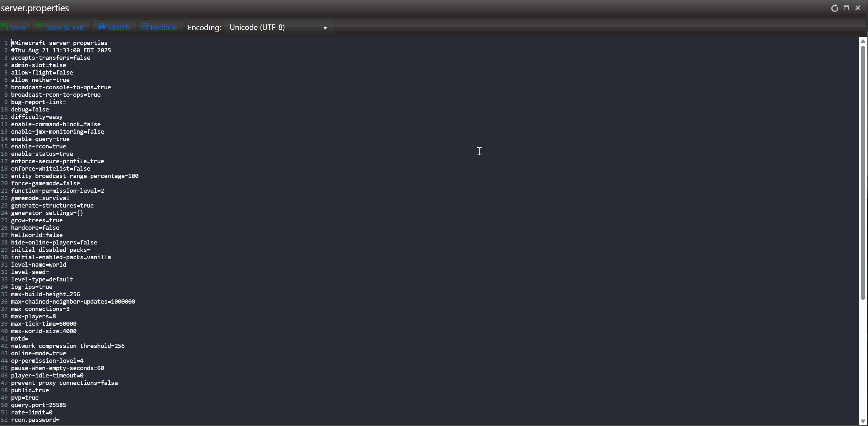868x426 pixels.
Task: Click the line 'difficulty=easy'
Action: tap(37, 117)
